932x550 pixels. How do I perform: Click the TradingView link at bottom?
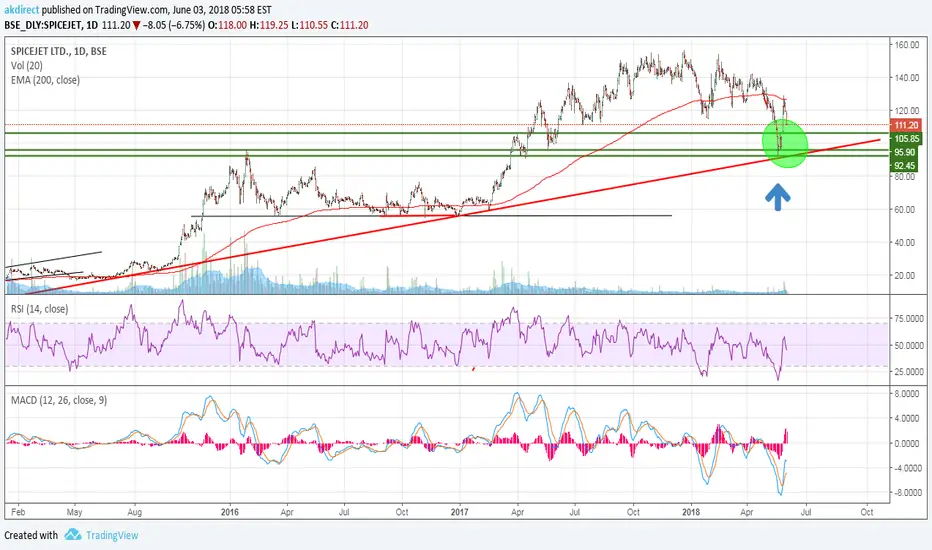coord(112,535)
